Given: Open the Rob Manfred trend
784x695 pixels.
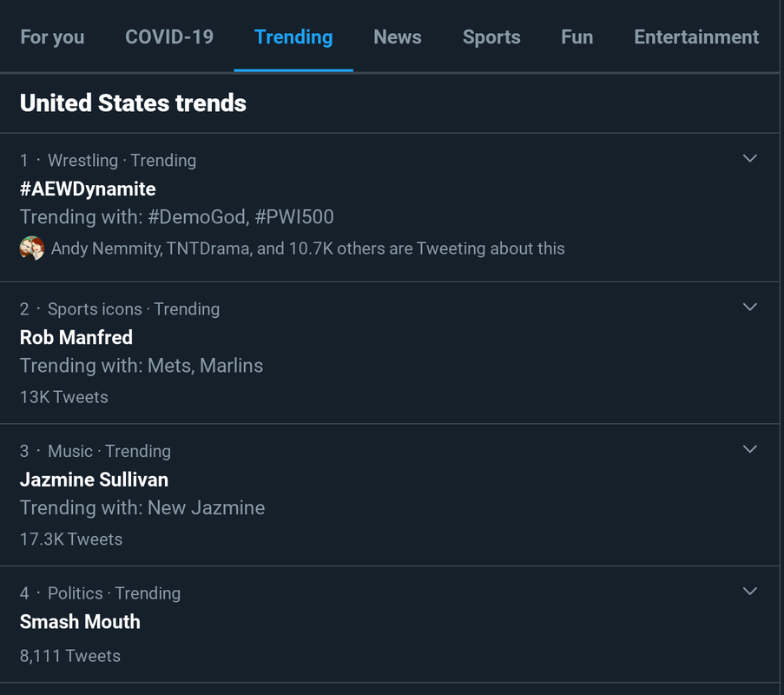Looking at the screenshot, I should point(76,338).
